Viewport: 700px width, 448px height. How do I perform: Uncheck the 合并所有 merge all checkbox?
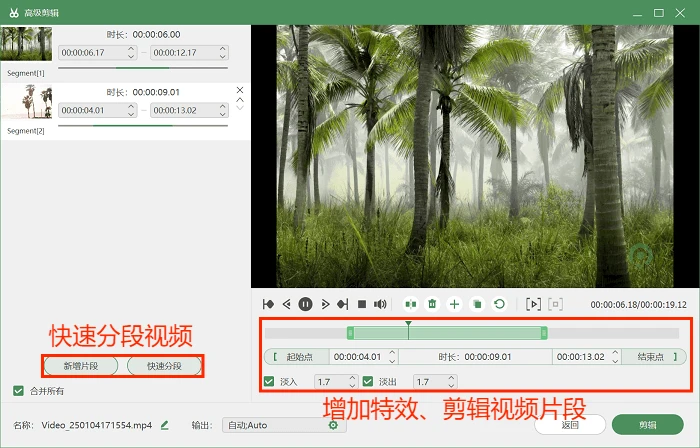pos(18,391)
